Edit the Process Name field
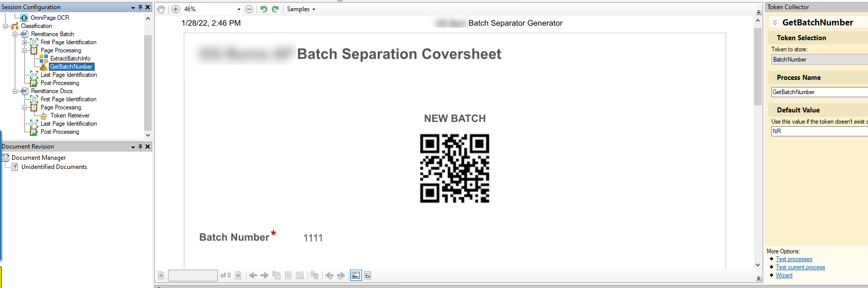The height and width of the screenshot is (288, 868). pos(820,92)
